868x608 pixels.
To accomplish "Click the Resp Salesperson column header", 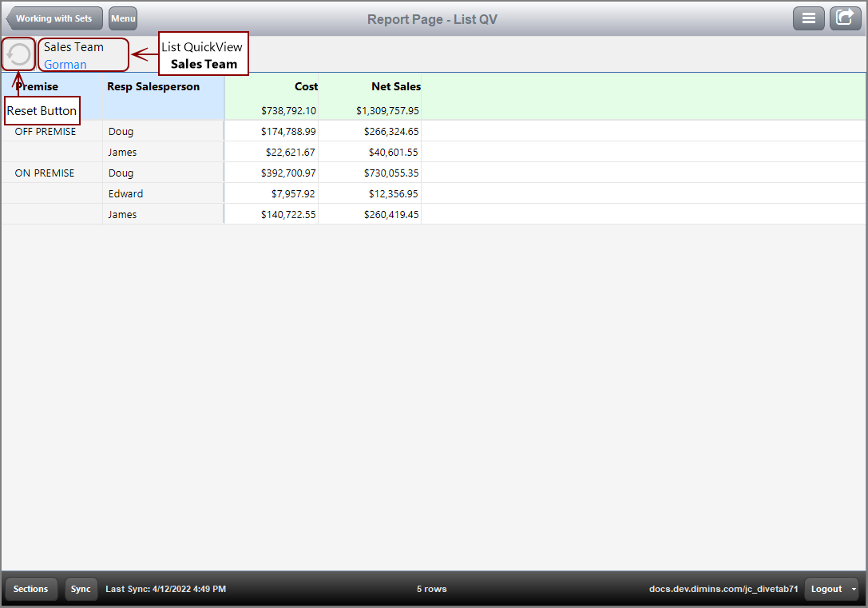I will (x=153, y=86).
